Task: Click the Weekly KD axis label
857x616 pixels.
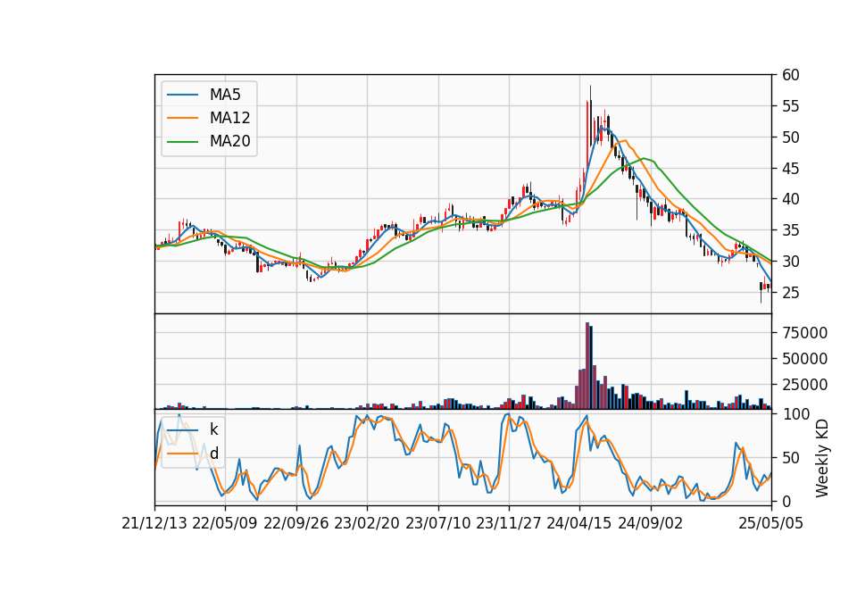Action: [822, 458]
